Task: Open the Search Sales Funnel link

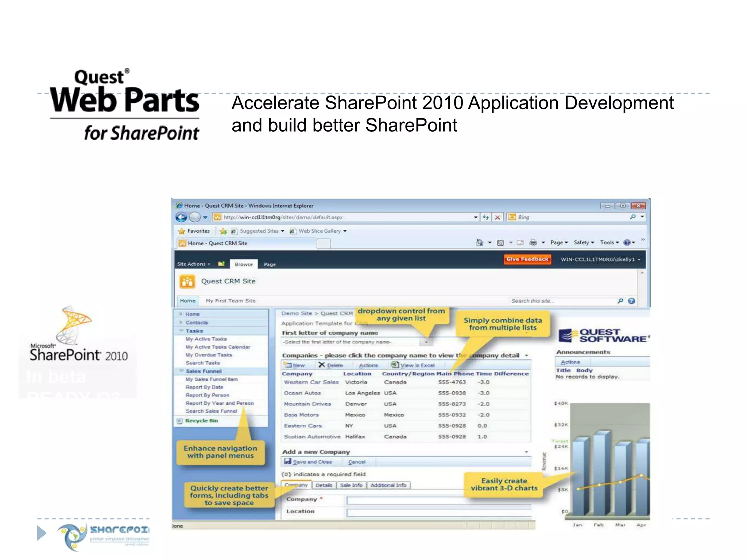Action: [211, 411]
